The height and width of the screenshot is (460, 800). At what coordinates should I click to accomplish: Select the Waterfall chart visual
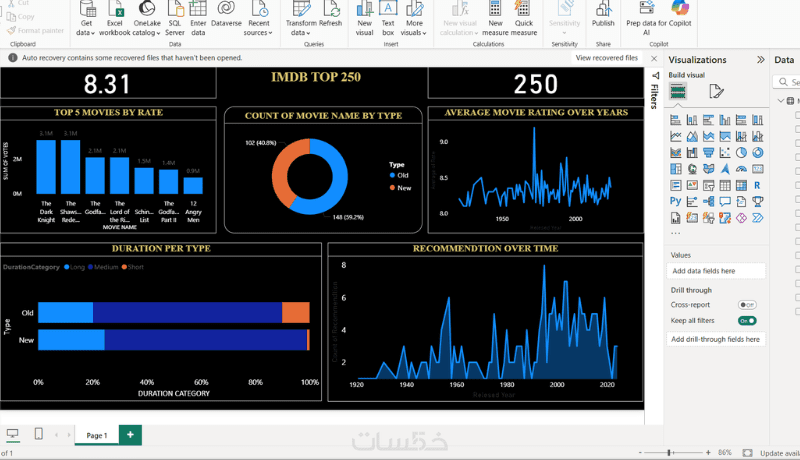tap(692, 152)
